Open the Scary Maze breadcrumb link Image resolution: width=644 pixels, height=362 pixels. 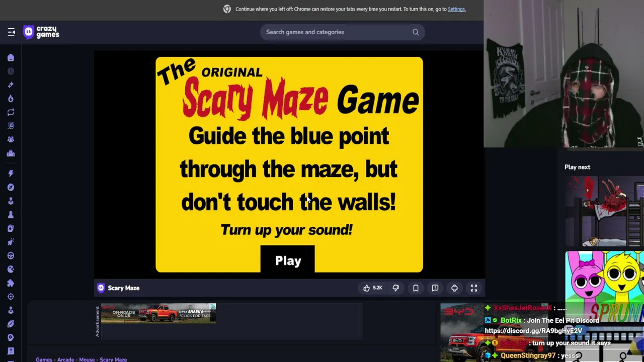(113, 359)
